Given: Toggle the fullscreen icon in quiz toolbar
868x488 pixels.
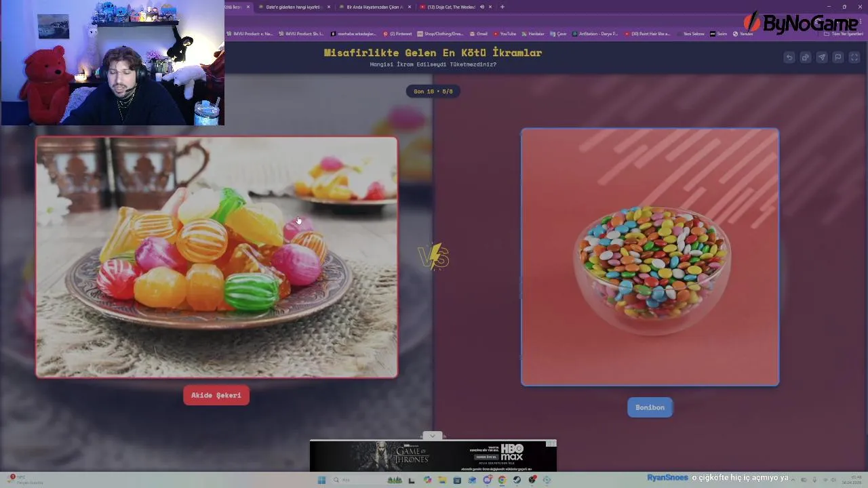Looking at the screenshot, I should click(x=854, y=58).
